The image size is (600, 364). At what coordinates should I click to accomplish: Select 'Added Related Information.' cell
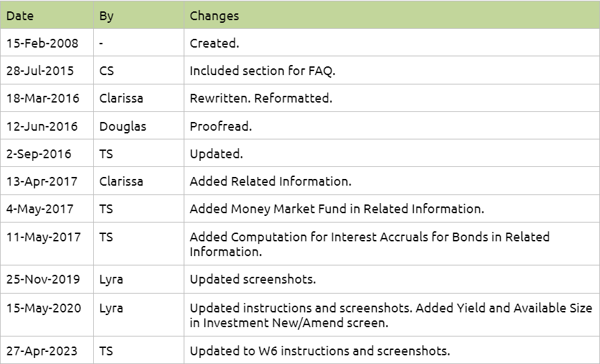pyautogui.click(x=392, y=181)
